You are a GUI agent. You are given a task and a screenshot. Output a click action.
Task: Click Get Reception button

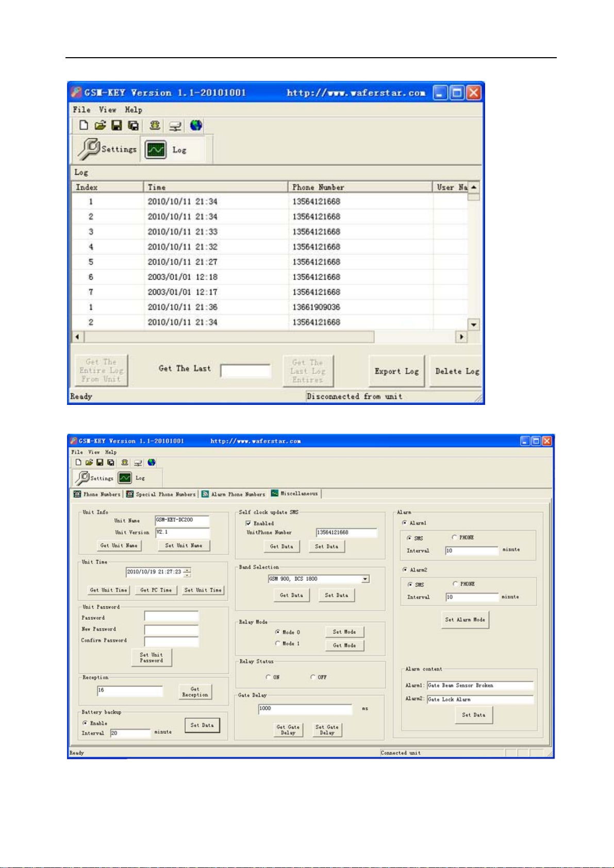[195, 692]
